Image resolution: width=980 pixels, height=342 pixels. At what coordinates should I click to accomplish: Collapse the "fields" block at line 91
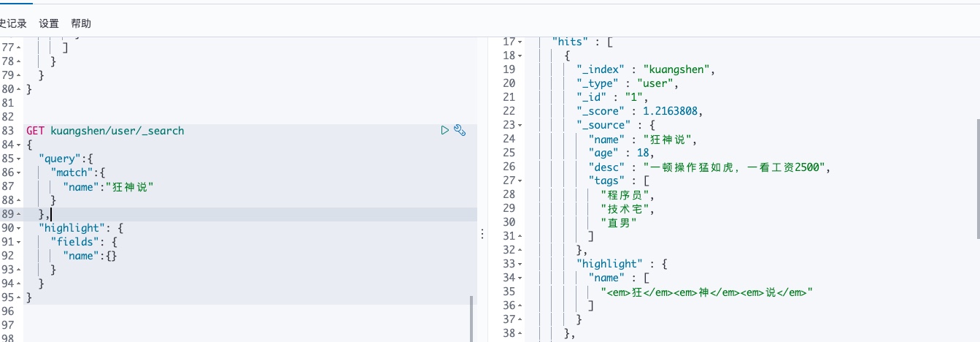(18, 243)
